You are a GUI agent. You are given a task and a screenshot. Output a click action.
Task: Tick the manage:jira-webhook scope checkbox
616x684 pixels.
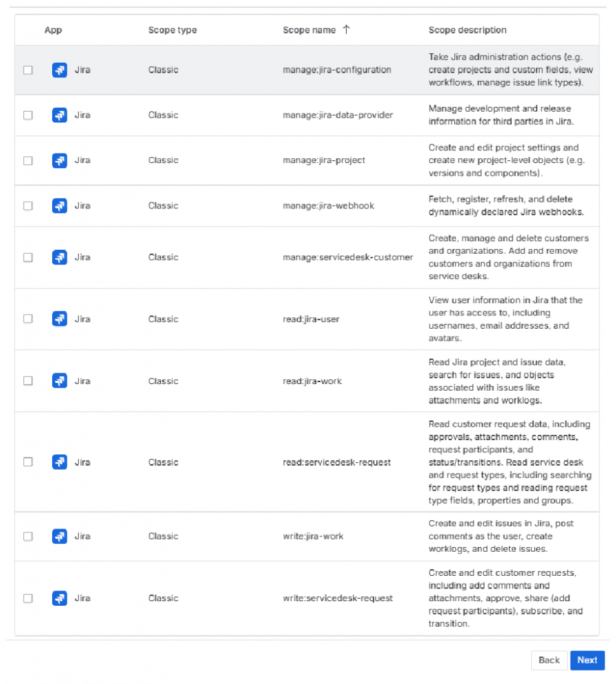(x=28, y=206)
